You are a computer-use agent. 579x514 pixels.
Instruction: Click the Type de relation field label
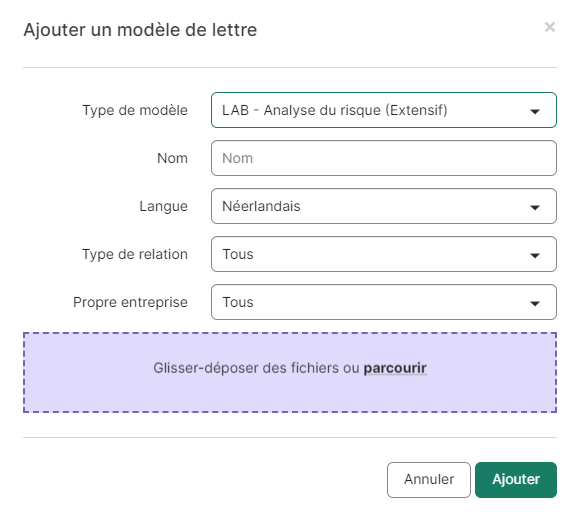135,254
